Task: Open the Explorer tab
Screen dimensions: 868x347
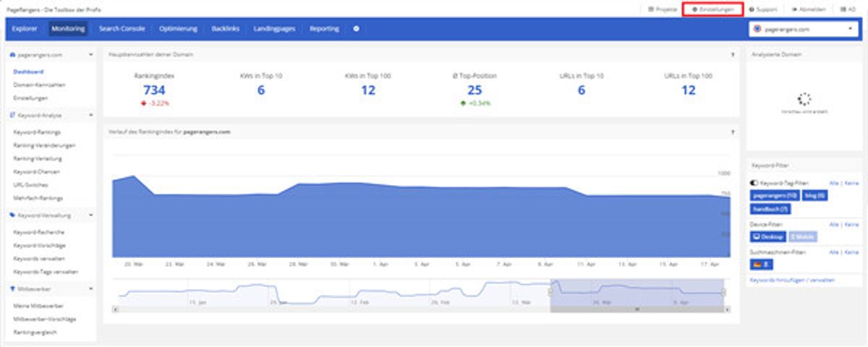Action: (25, 29)
